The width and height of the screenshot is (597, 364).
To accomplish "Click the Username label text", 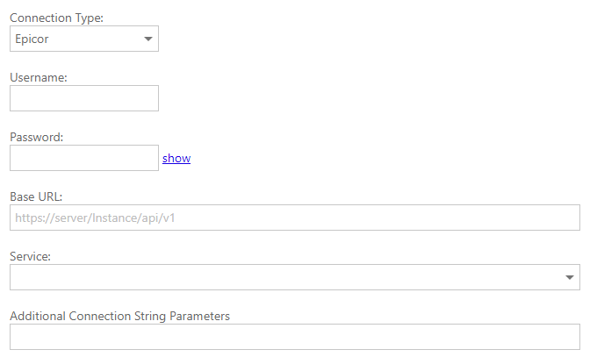I will [x=39, y=77].
